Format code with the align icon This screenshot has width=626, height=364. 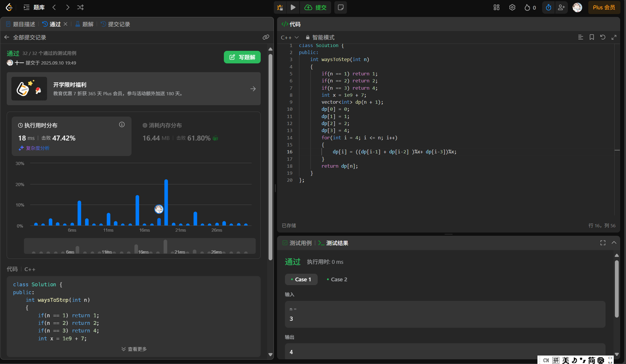580,37
